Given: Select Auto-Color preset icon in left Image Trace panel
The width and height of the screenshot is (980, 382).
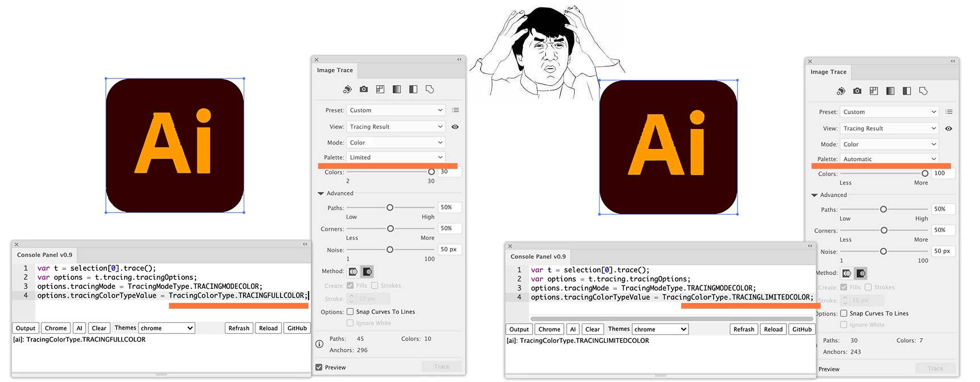Looking at the screenshot, I should [347, 89].
